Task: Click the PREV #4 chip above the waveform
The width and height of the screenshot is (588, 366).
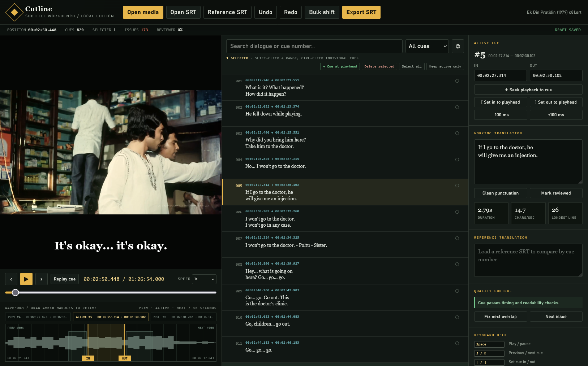Action: [38, 317]
